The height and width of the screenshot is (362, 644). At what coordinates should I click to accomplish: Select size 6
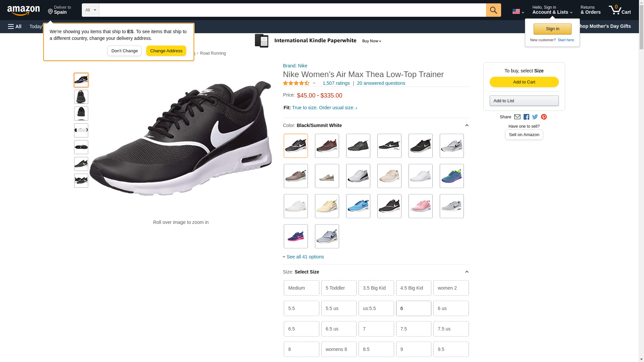pos(413,308)
